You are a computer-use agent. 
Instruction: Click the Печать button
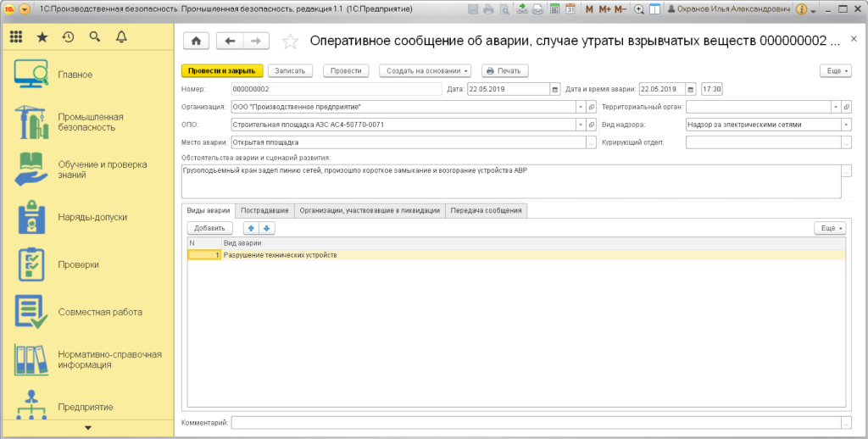click(x=505, y=71)
